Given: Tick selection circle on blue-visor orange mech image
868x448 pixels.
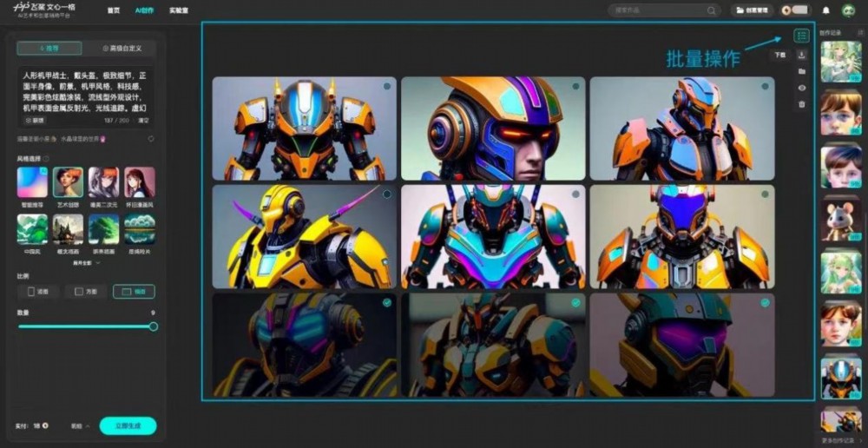Looking at the screenshot, I should (x=765, y=194).
